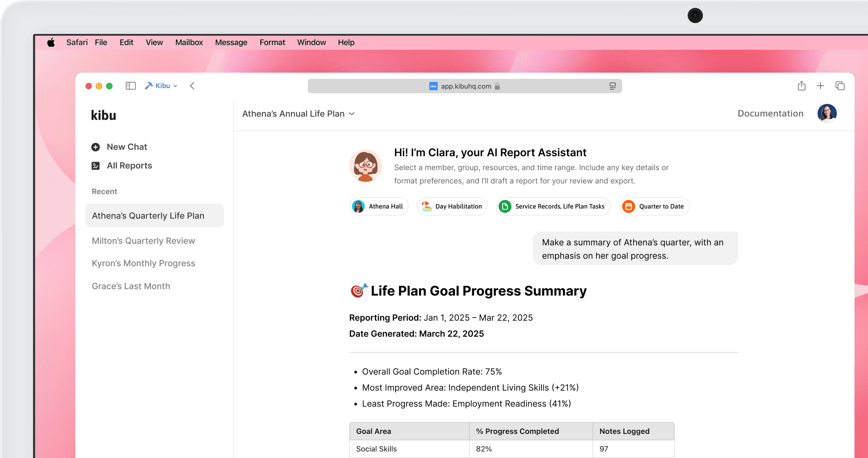Open the Safari menu

(x=77, y=43)
